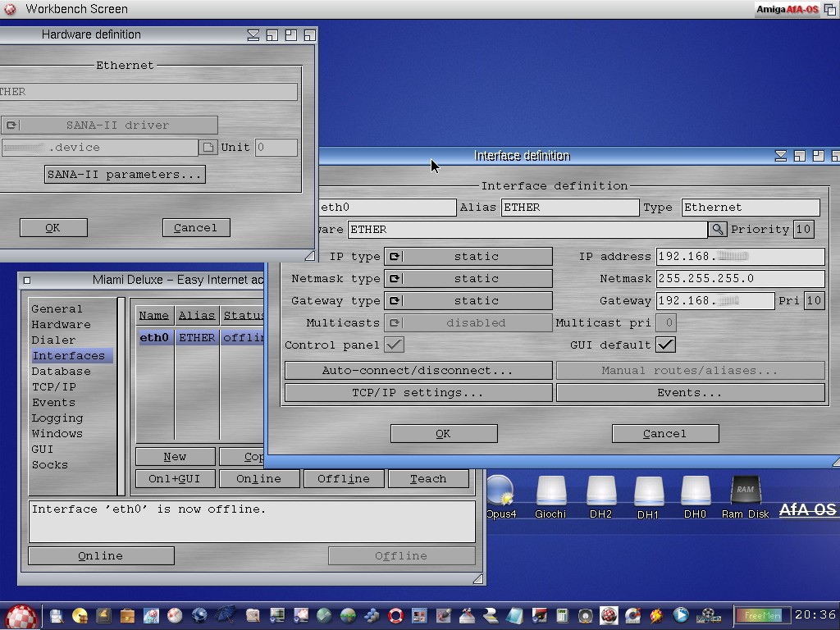Screen dimensions: 840x630
Task: Click the calculator icon in the taskbar
Action: pos(563,615)
